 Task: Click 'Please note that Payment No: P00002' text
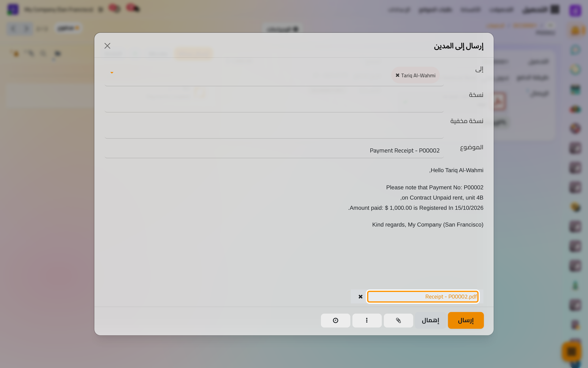(x=435, y=187)
